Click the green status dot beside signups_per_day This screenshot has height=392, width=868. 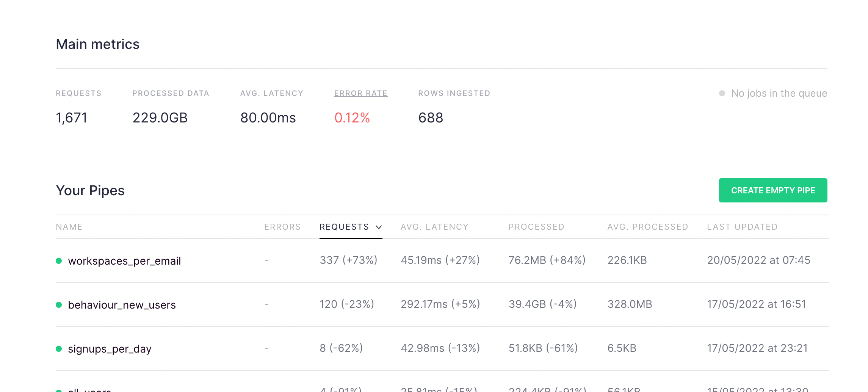point(59,349)
